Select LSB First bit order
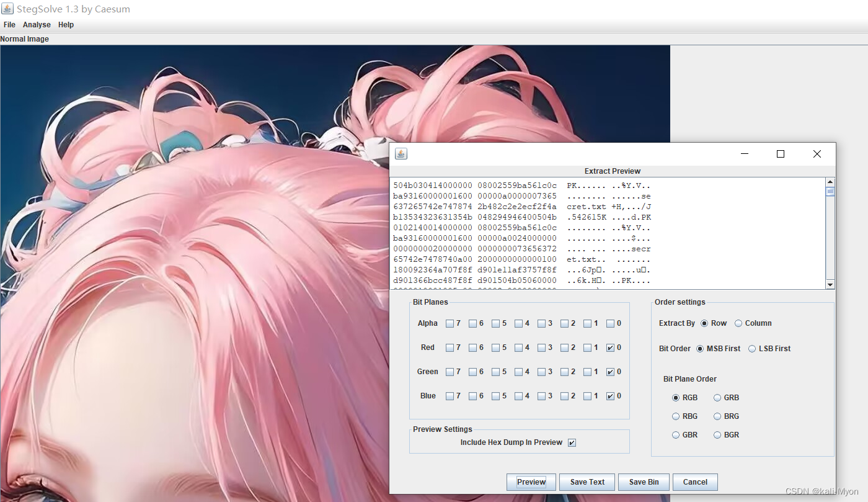Viewport: 868px width, 502px height. [752, 349]
